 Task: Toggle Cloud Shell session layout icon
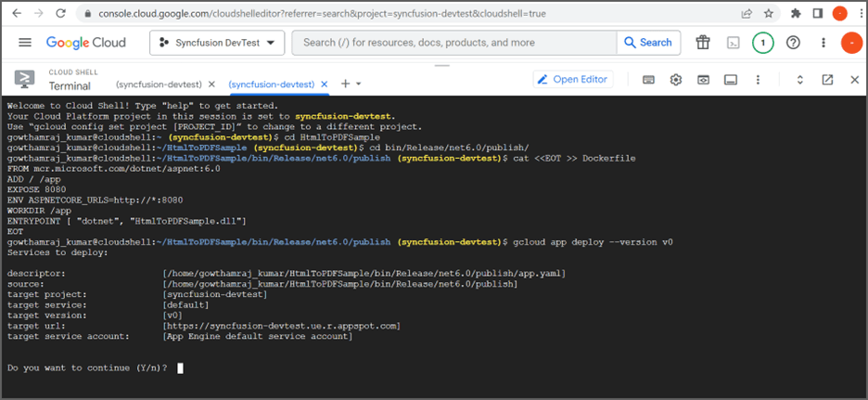(x=731, y=80)
